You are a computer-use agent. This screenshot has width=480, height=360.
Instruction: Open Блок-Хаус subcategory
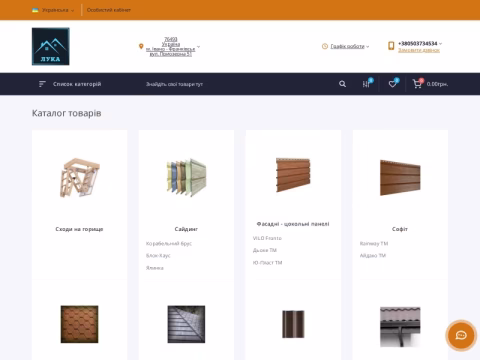(158, 256)
